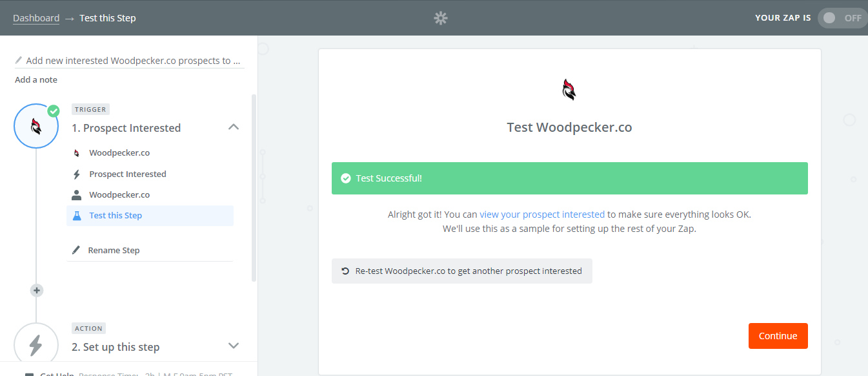Click Add a note

36,80
